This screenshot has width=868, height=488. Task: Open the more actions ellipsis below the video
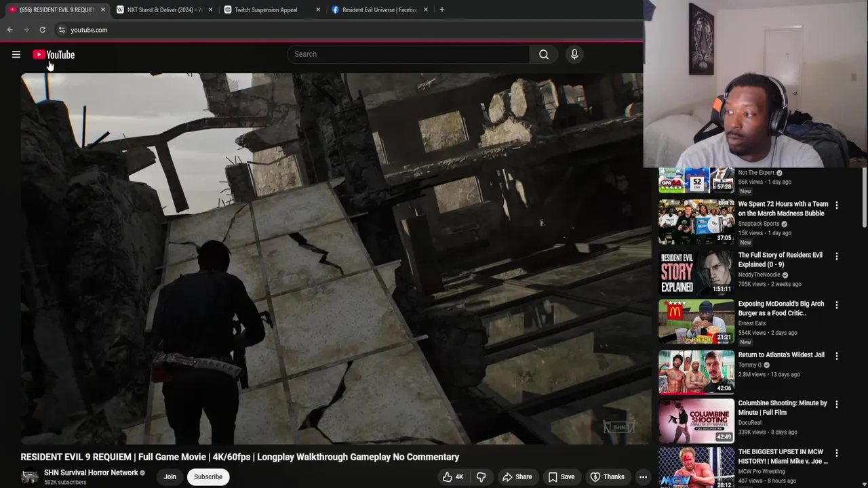click(643, 476)
